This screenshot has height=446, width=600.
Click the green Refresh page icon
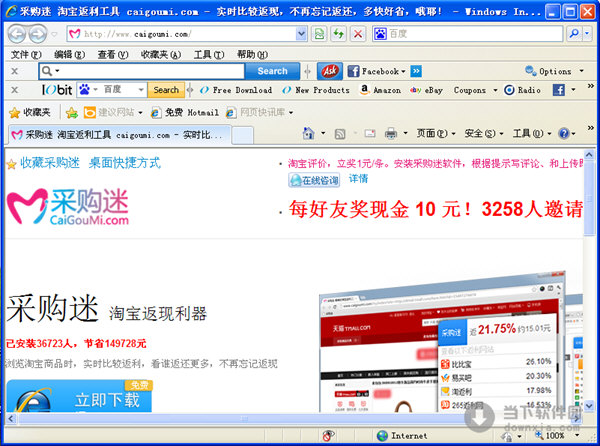click(x=338, y=34)
